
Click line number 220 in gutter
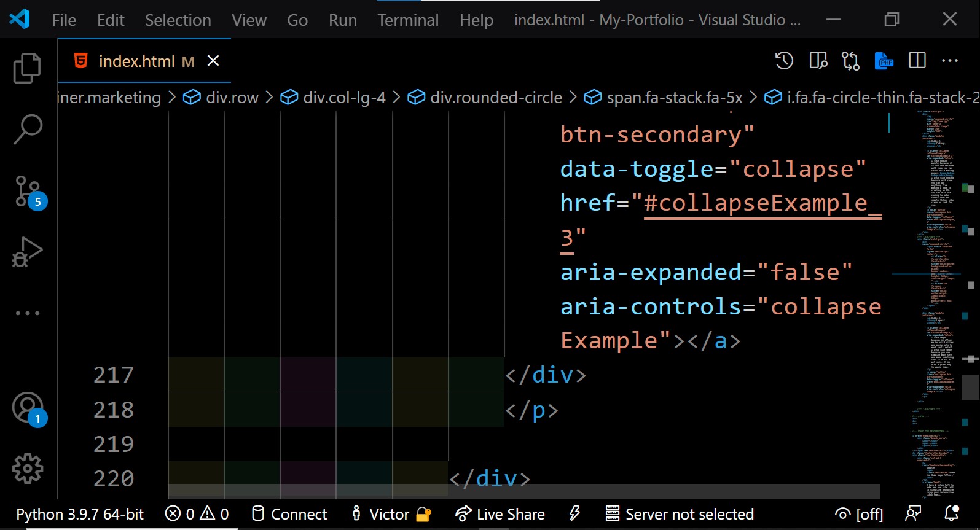(113, 478)
